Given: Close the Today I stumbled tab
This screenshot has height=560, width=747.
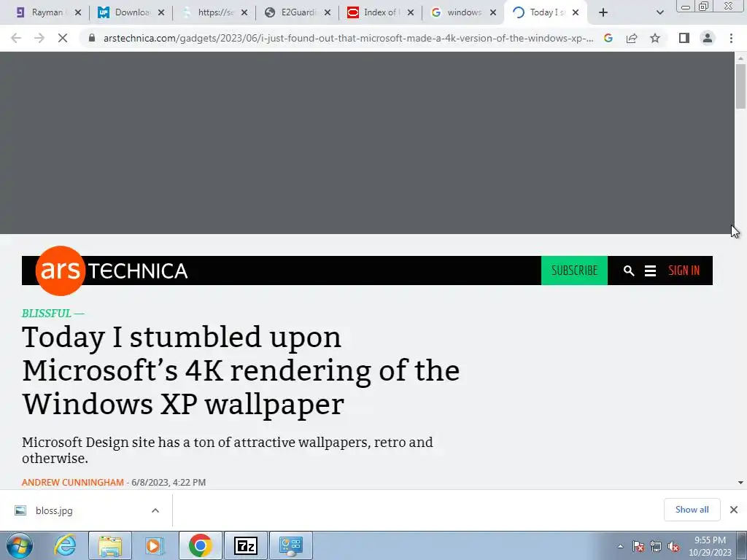Looking at the screenshot, I should (576, 12).
